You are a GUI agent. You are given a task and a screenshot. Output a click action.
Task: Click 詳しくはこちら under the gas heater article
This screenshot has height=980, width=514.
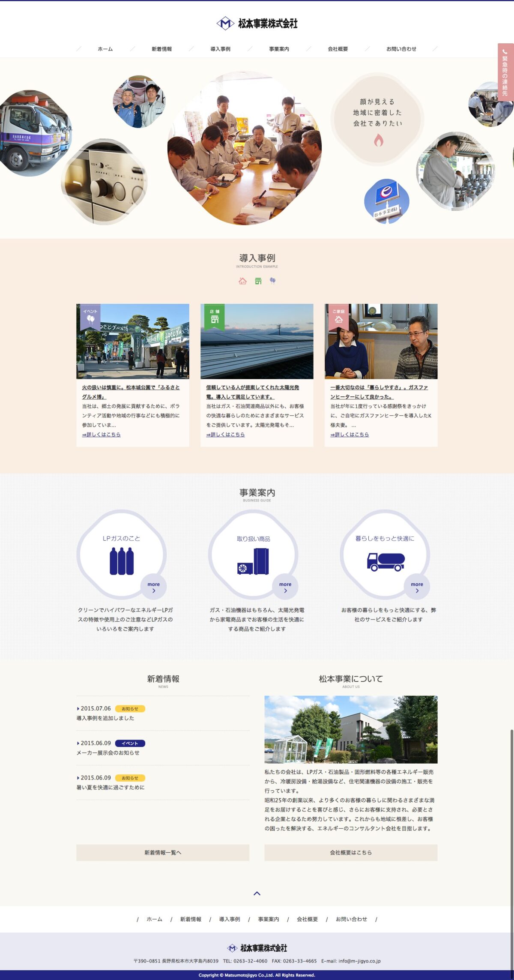click(x=350, y=435)
